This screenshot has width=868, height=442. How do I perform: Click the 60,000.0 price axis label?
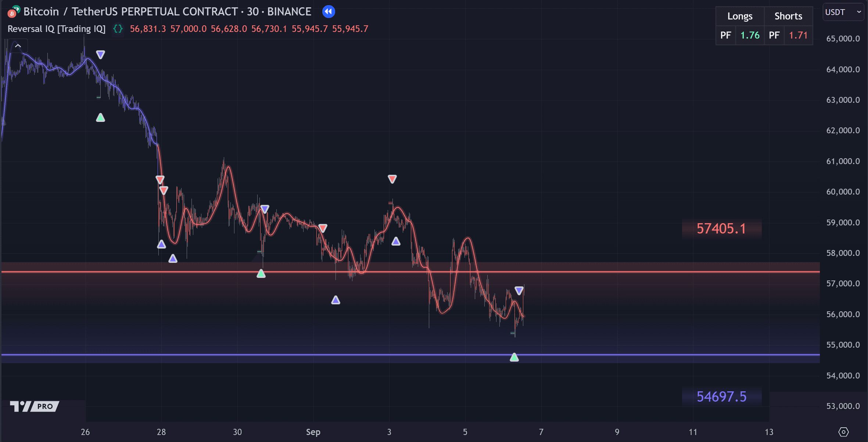point(843,192)
